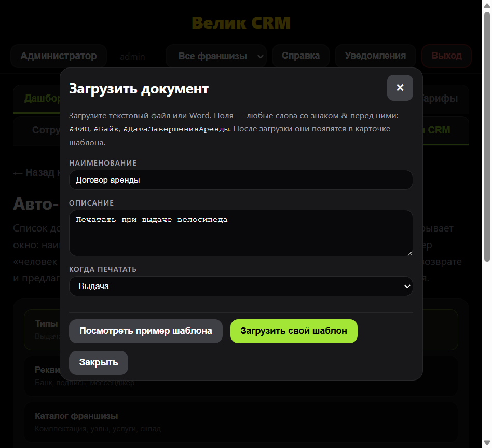Open the Справка page

(300, 56)
